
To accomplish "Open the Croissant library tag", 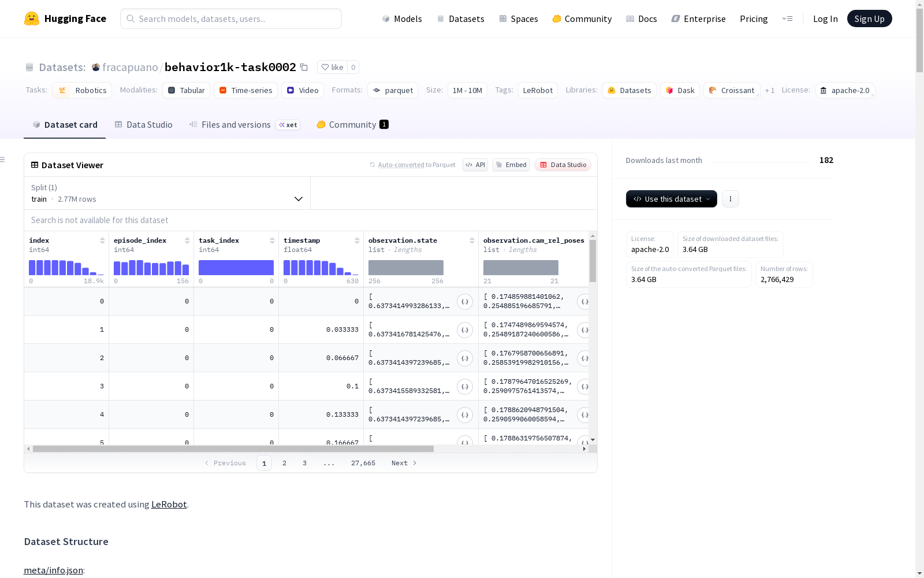I will (732, 90).
